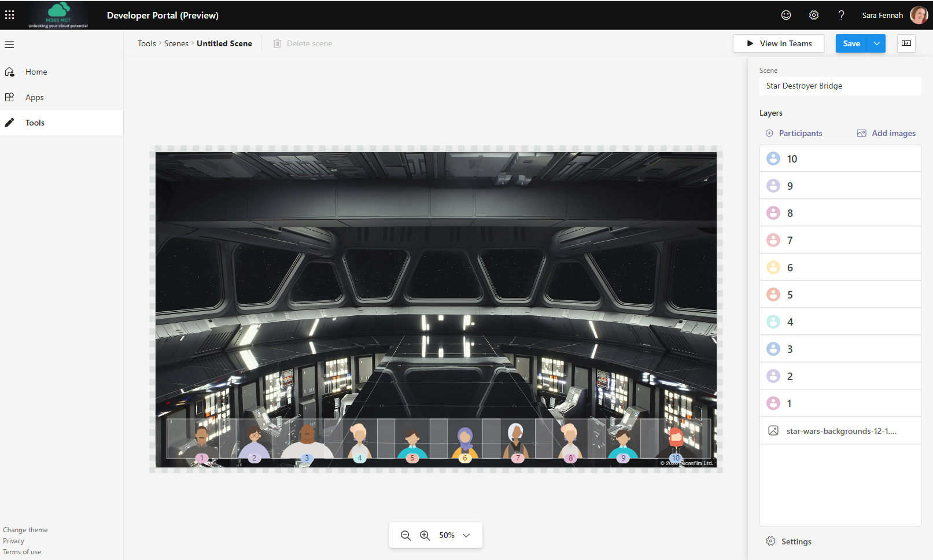Click the zoom out magnifier icon
Image resolution: width=933 pixels, height=560 pixels.
pyautogui.click(x=405, y=535)
